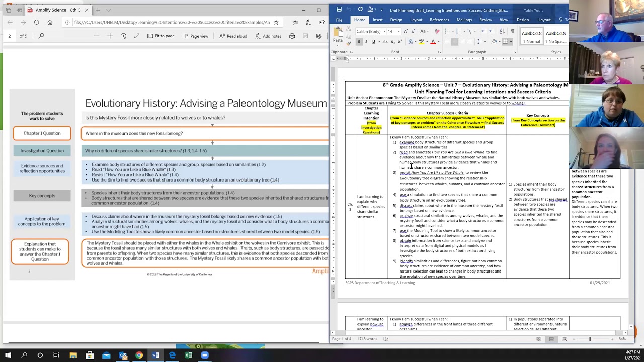Image resolution: width=644 pixels, height=362 pixels.
Task: Click Fit to page in PDF toolbar
Action: [160, 36]
